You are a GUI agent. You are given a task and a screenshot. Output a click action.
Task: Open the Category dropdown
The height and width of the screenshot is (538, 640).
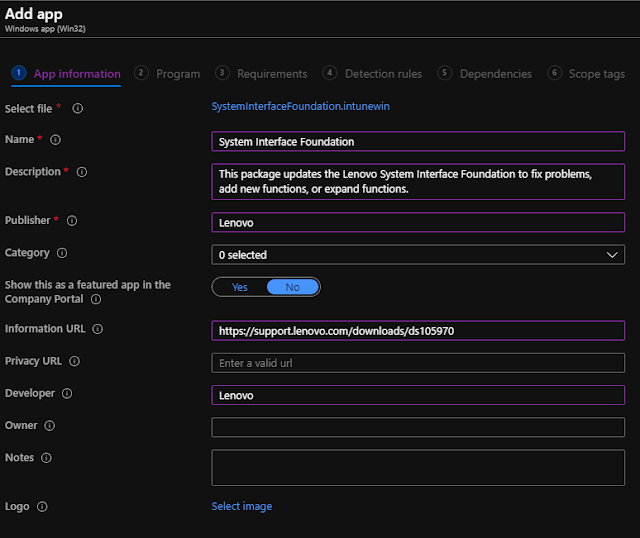[x=417, y=255]
